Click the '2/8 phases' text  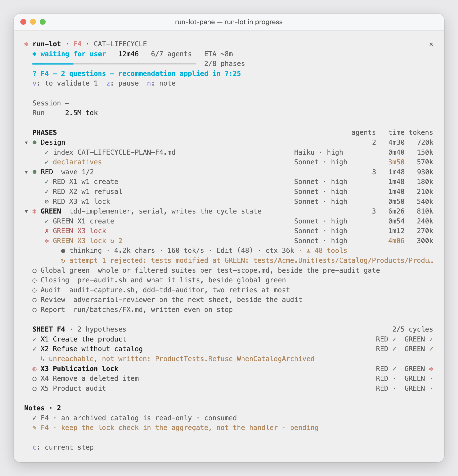(x=224, y=64)
